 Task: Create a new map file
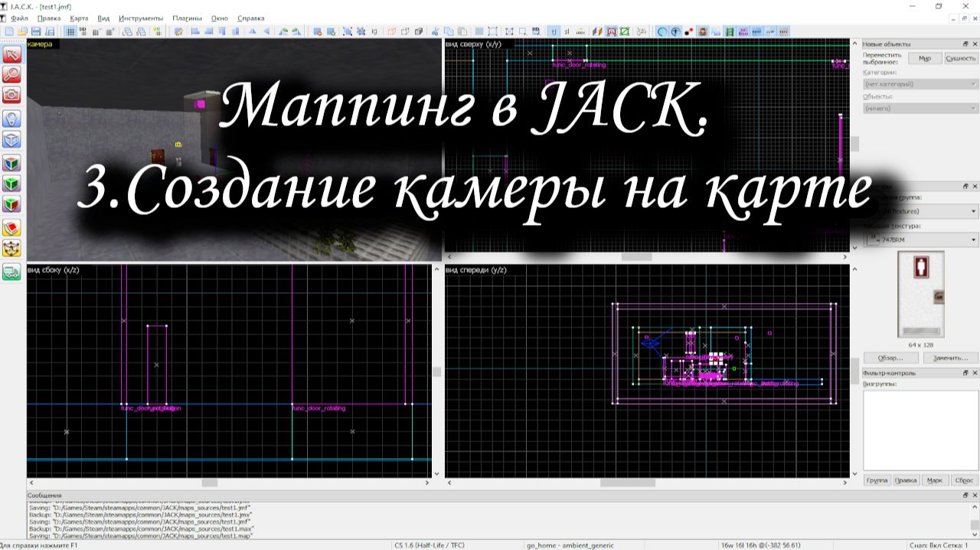click(9, 31)
